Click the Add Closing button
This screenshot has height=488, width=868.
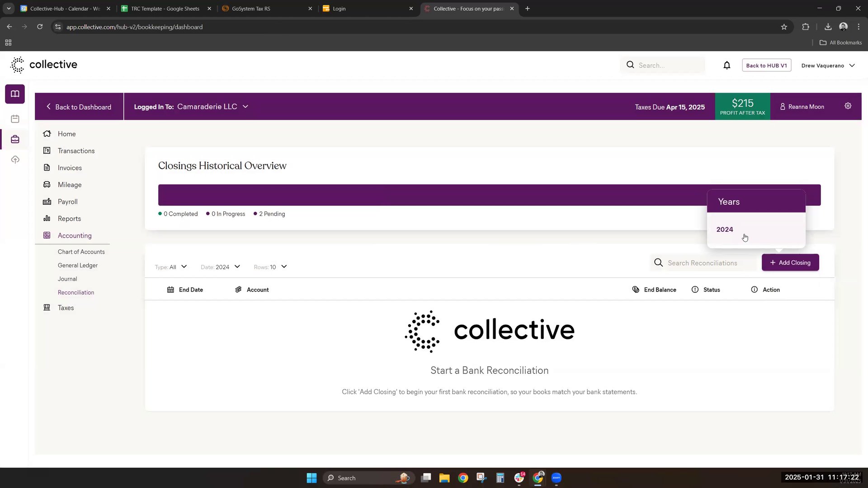[790, 263]
